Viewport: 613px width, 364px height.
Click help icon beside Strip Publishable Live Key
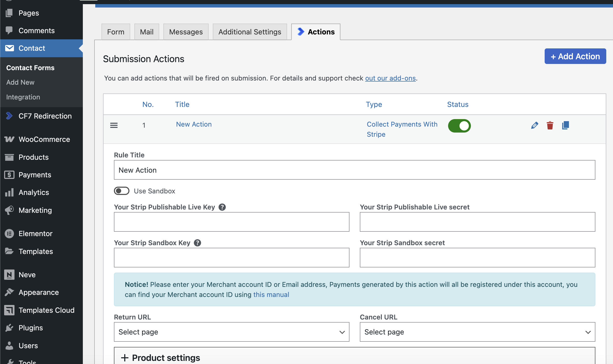click(222, 207)
